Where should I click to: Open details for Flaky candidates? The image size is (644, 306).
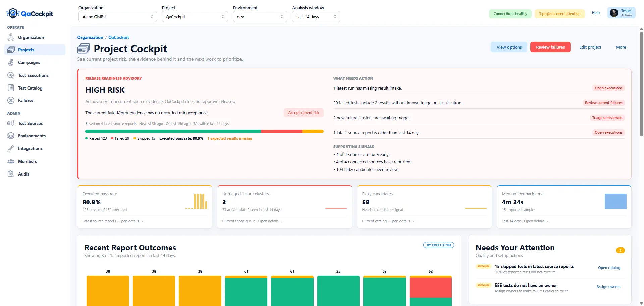401,221
